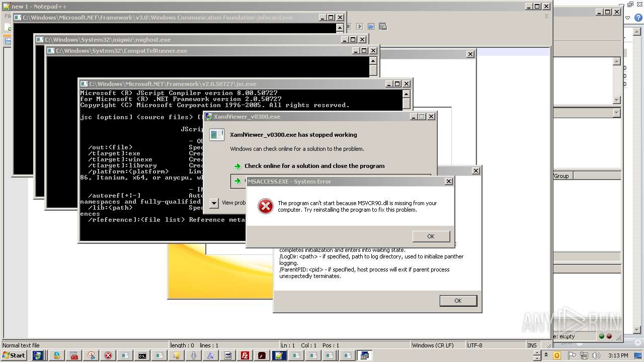Screen dimensions: 644x362
Task: Open the red telephone taskbar icon
Action: 74,355
